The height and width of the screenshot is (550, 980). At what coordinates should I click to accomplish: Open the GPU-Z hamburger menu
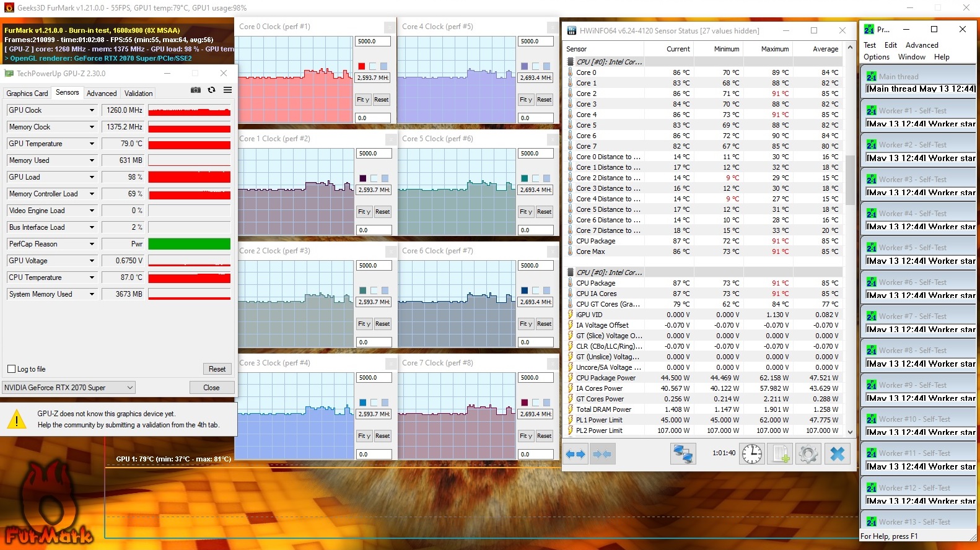point(227,90)
